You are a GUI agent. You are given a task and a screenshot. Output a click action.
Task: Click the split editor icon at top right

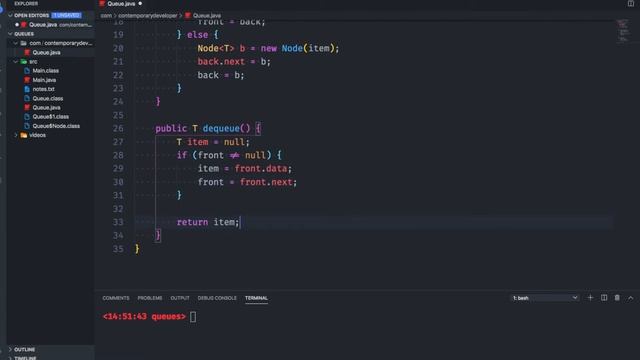631,4
